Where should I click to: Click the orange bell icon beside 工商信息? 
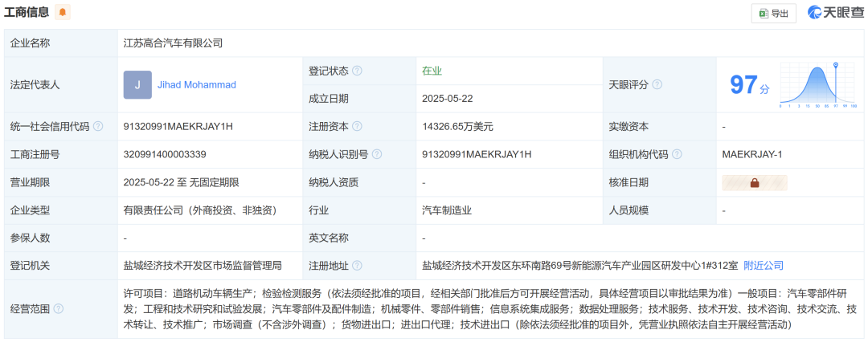point(63,12)
